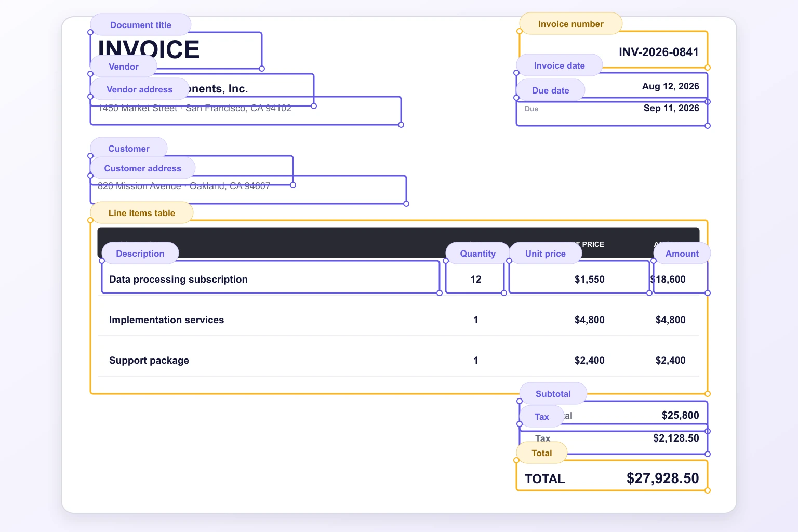This screenshot has height=532, width=798.
Task: Click the vendor address "1450 Market Street" line
Action: [x=195, y=108]
